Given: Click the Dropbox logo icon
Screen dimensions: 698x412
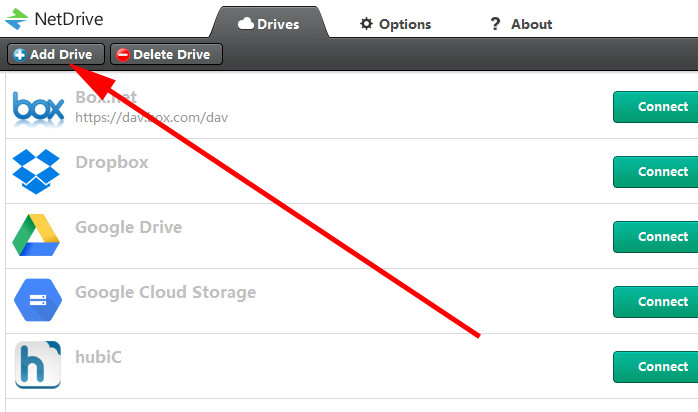Looking at the screenshot, I should pos(36,171).
